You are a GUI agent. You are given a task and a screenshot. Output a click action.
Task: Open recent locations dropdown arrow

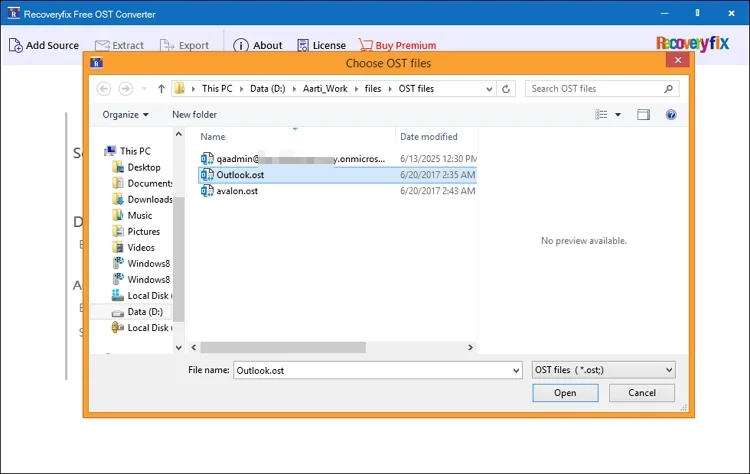[x=144, y=88]
